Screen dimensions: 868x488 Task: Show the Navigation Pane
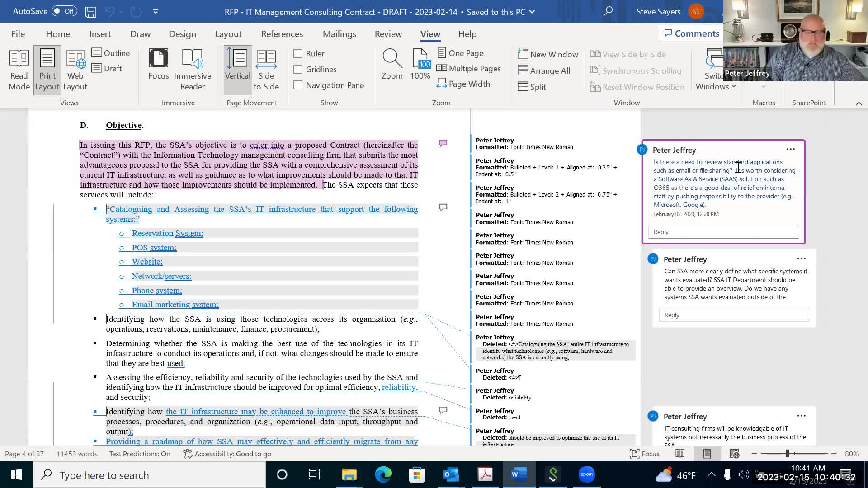click(x=298, y=85)
